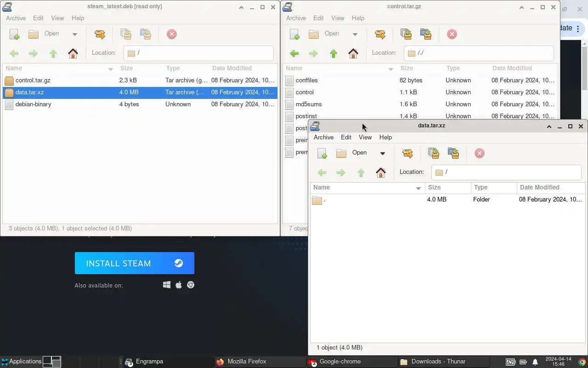Click Date Modified header in steam_latest.deb window
Image resolution: width=588 pixels, height=368 pixels.
pyautogui.click(x=243, y=68)
